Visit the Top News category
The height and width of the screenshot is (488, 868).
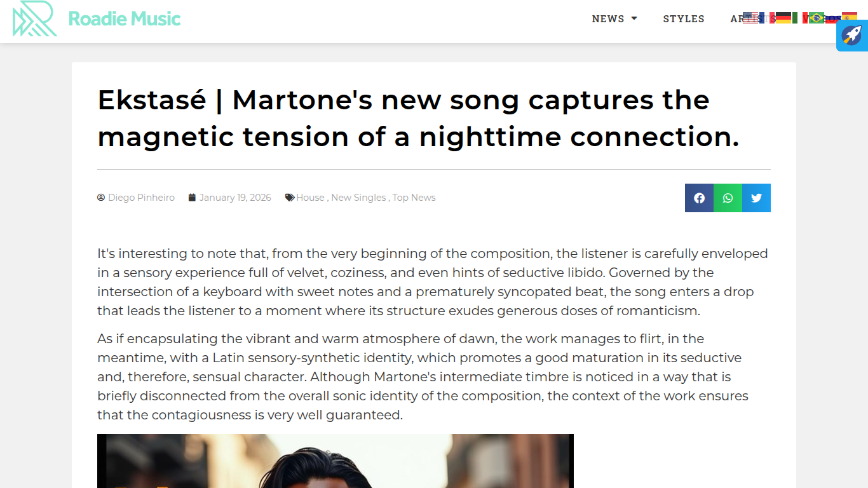(x=414, y=198)
